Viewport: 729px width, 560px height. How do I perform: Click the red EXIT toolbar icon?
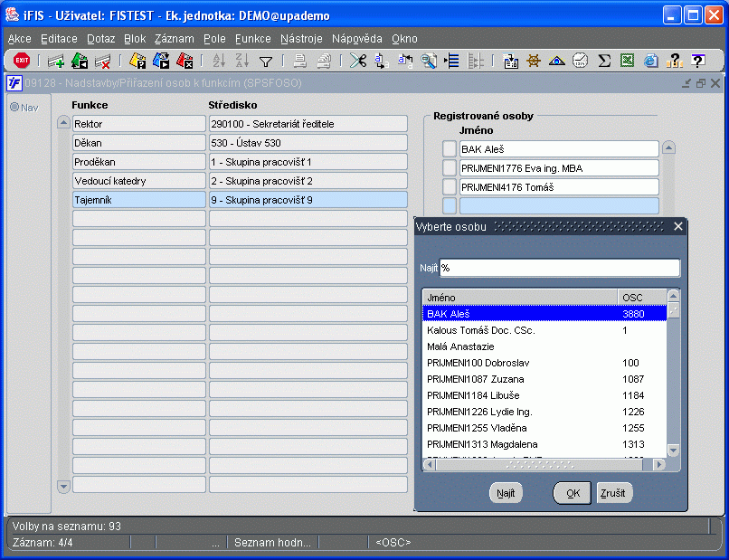click(x=22, y=61)
